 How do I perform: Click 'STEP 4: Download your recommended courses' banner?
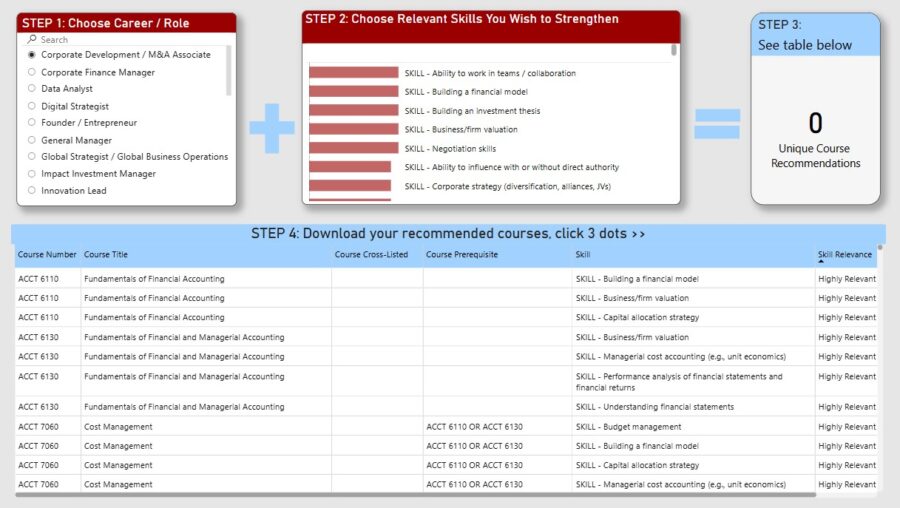tap(448, 234)
